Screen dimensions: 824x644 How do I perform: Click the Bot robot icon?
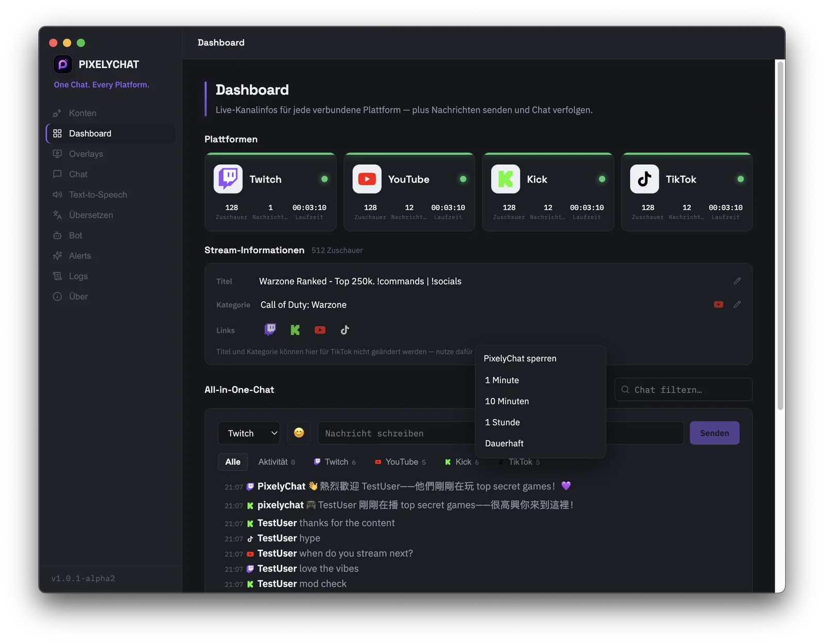click(57, 235)
